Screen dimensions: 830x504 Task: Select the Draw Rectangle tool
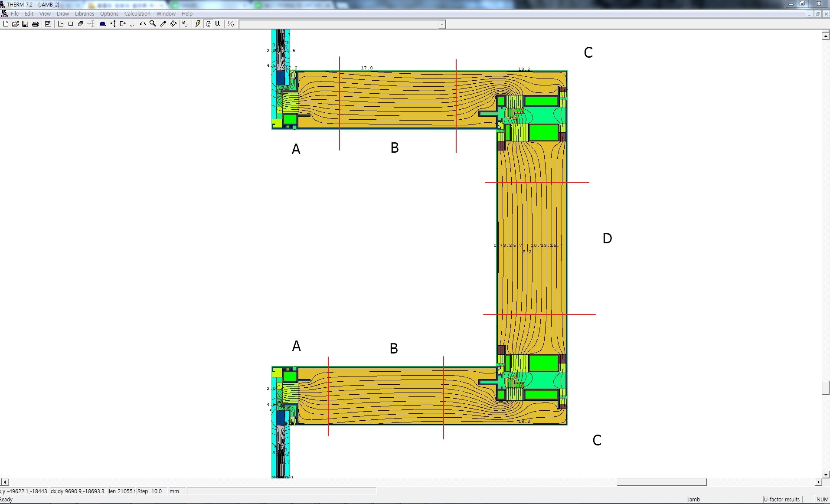71,24
